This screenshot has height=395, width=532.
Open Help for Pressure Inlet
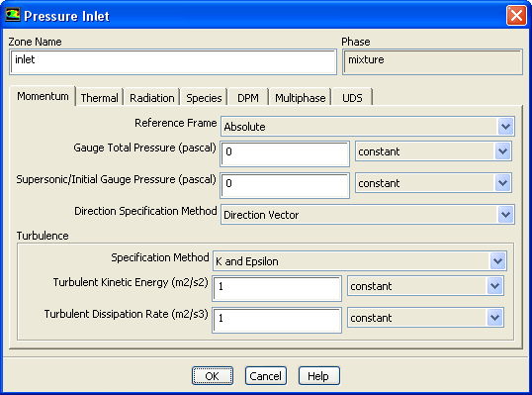click(x=318, y=375)
